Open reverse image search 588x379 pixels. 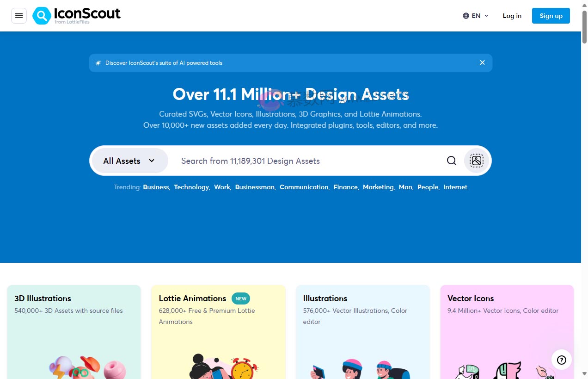476,161
